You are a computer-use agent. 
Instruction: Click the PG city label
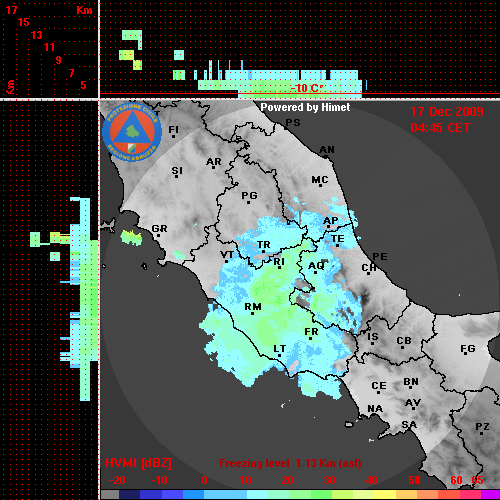(249, 195)
